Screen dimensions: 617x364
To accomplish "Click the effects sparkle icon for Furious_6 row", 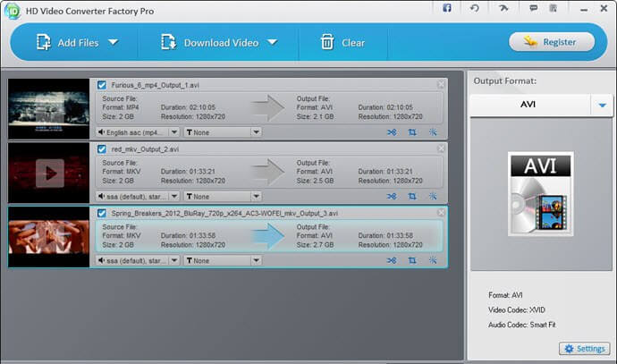I will [x=433, y=132].
